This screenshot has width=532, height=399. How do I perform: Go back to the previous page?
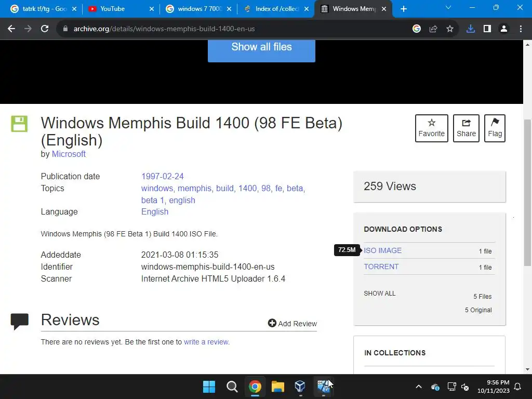coord(11,29)
